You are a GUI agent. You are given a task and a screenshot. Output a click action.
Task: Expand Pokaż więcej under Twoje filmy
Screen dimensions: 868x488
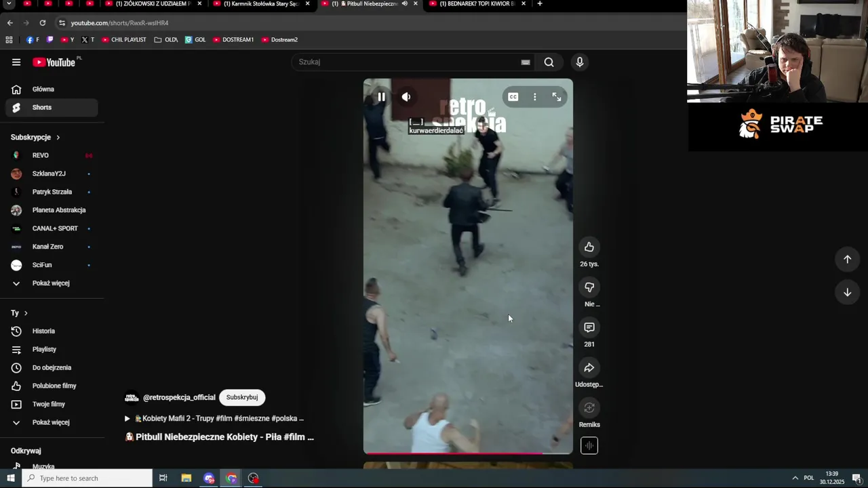pos(52,422)
